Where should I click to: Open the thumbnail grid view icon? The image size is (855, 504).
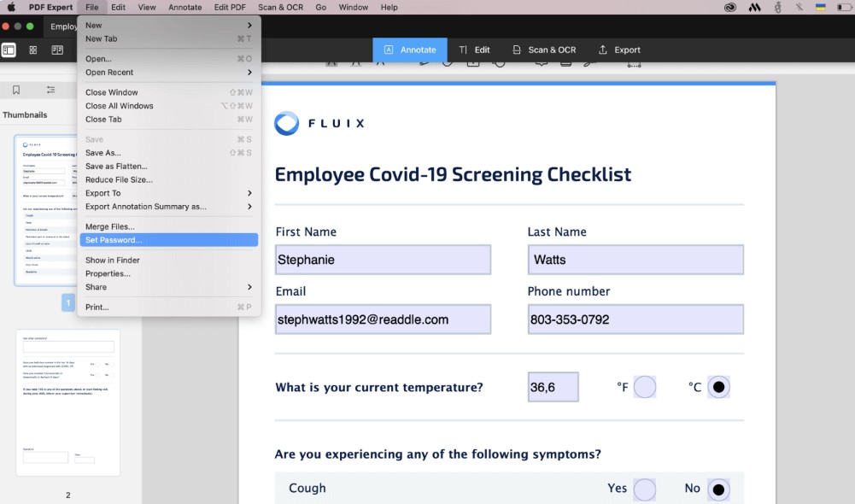(x=33, y=50)
